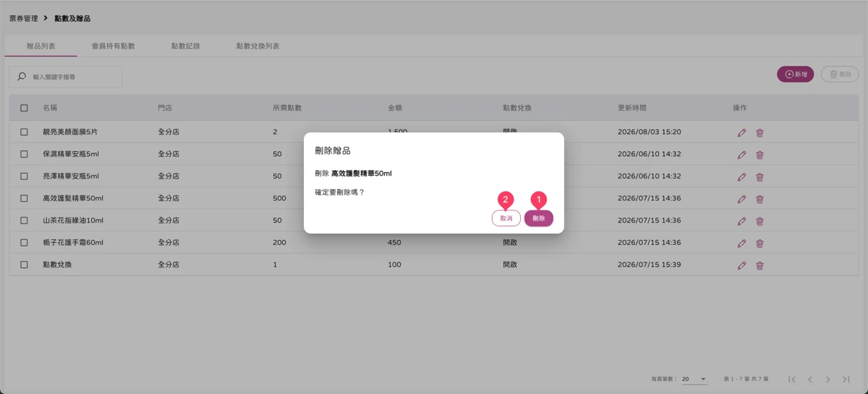Cancel deletion with the 取消 button

(x=506, y=218)
